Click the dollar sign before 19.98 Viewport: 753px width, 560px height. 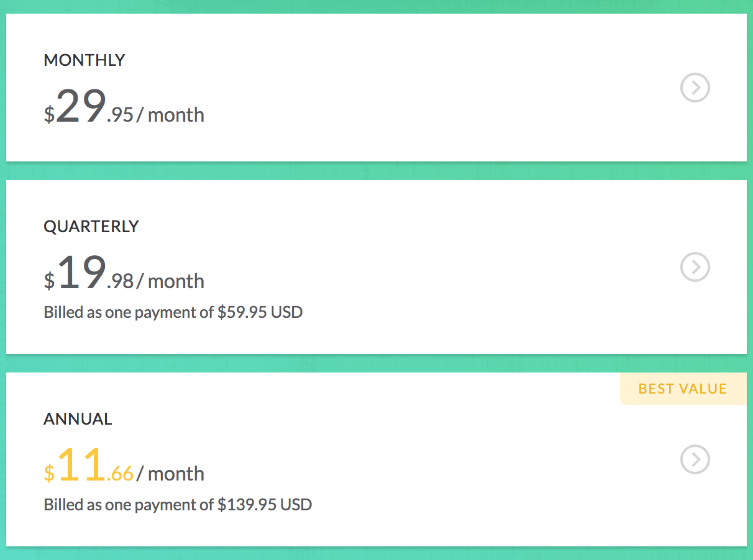(49, 281)
